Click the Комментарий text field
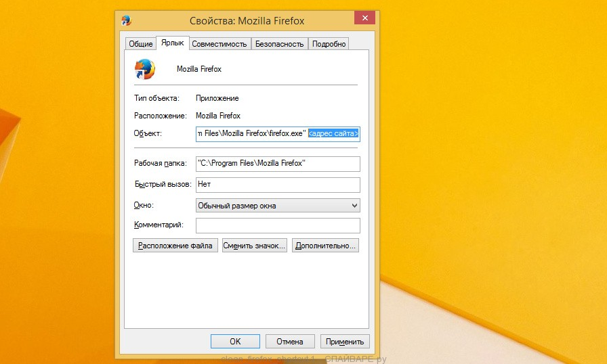The width and height of the screenshot is (607, 364). click(x=278, y=226)
